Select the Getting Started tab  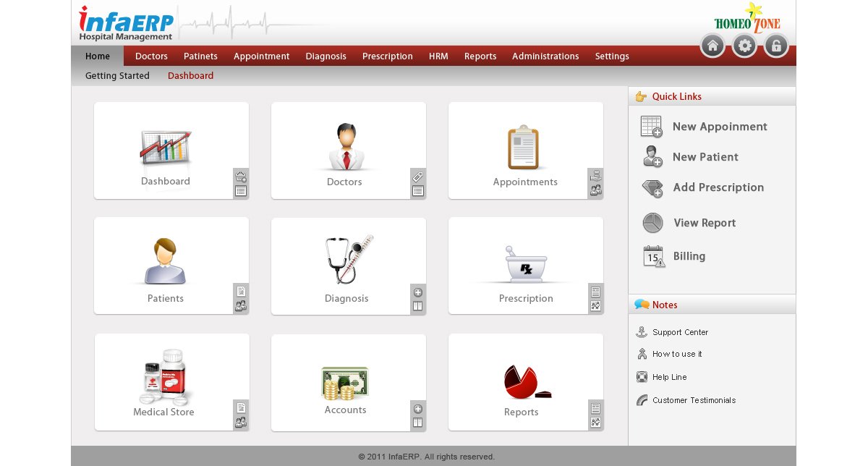click(117, 75)
